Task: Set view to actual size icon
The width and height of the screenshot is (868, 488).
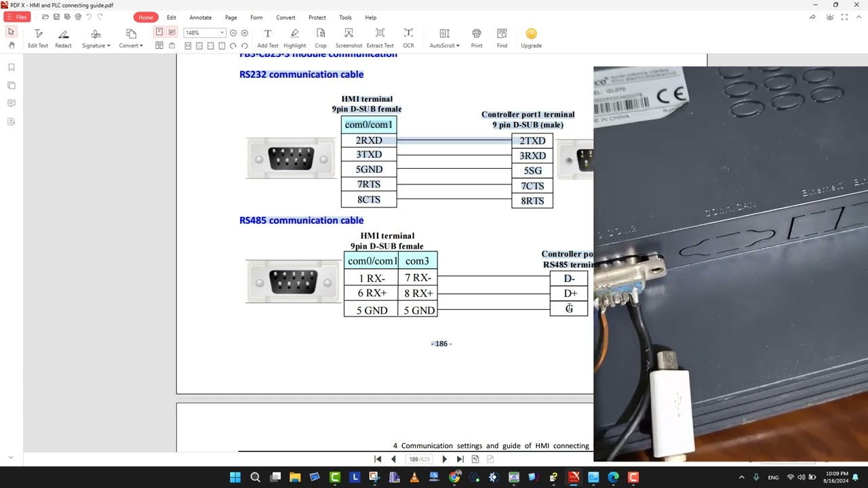Action: 188,45
